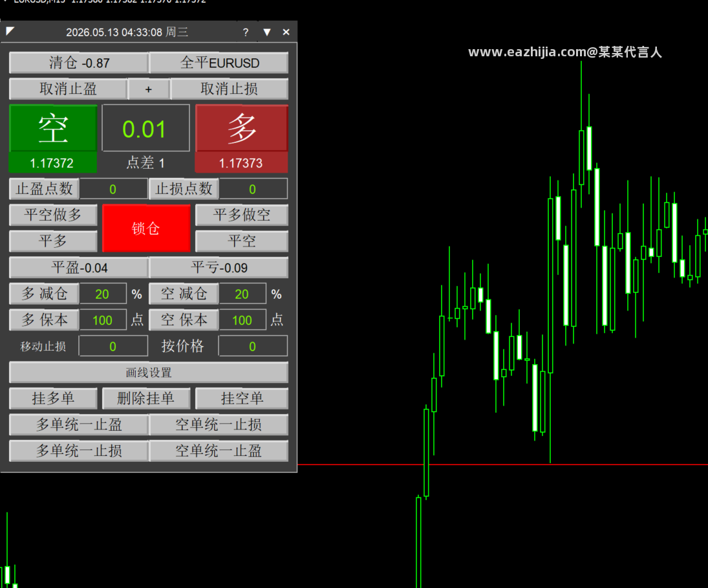
Task: Click the buy price 1.17373
Action: point(241,162)
